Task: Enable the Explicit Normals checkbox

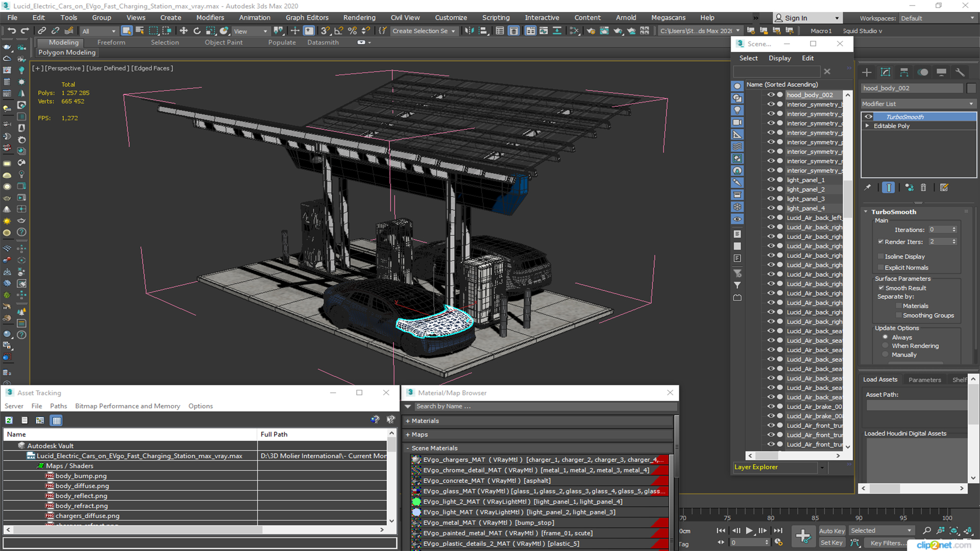Action: pyautogui.click(x=880, y=268)
